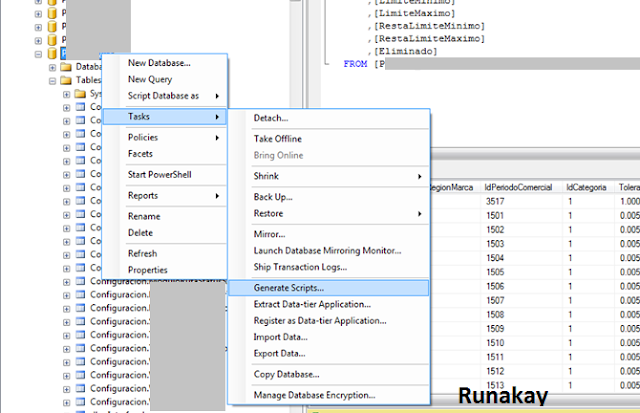
Task: Expand the Sys... folder under Tables
Action: [x=67, y=95]
